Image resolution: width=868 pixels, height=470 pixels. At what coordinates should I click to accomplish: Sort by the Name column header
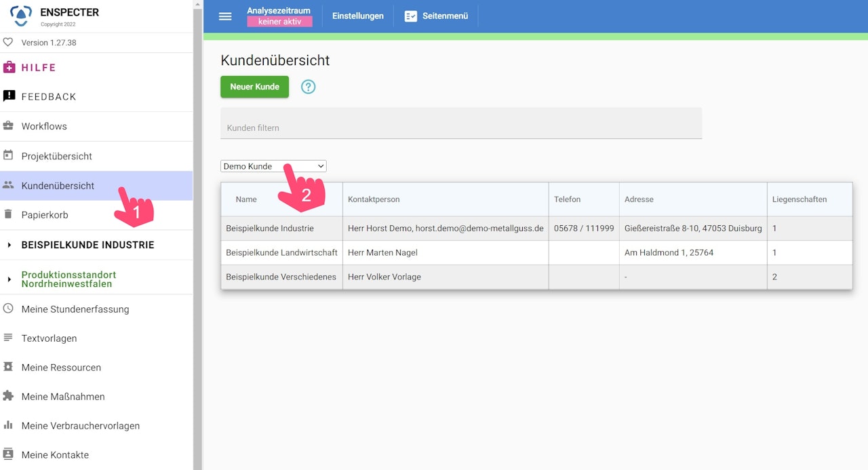[x=246, y=199]
